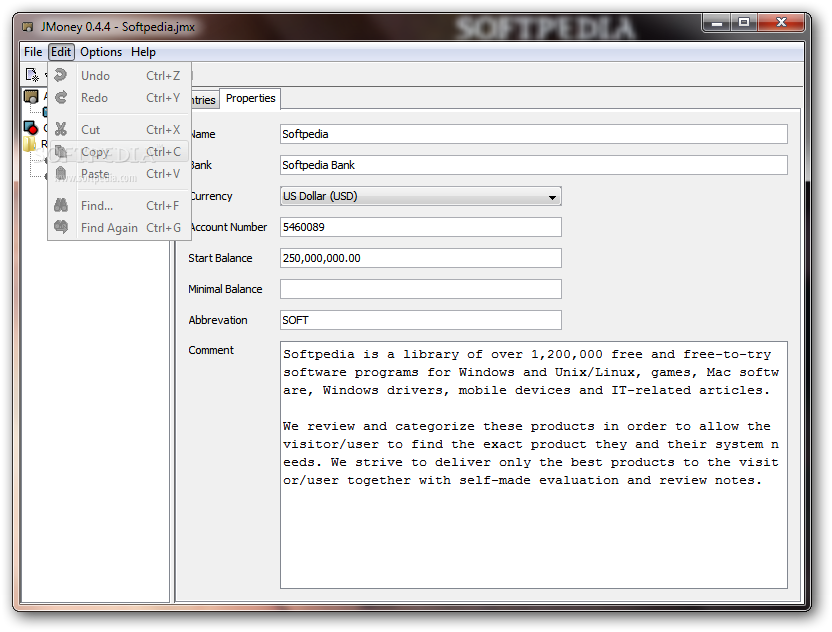Click the New session toolbar icon
Viewport: 832px width, 632px height.
(32, 75)
